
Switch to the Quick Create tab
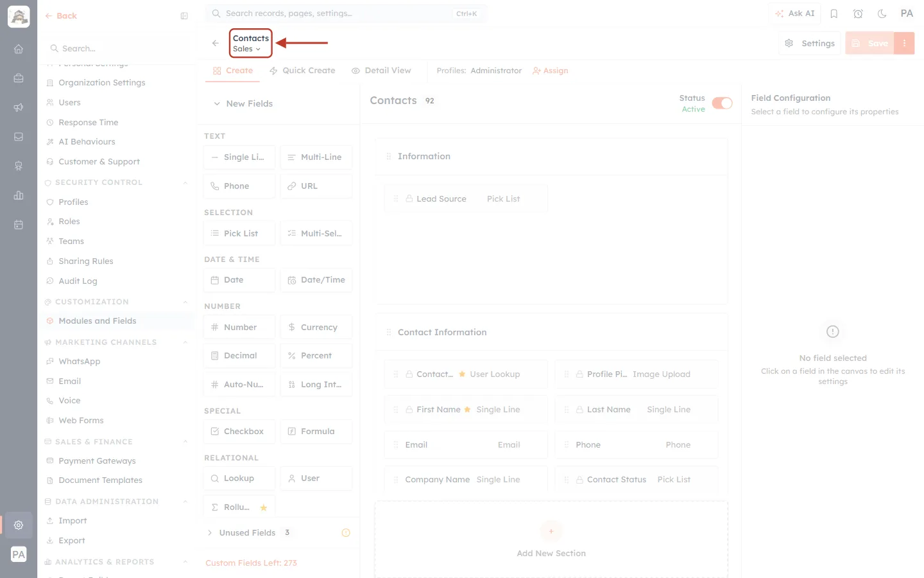(x=302, y=71)
